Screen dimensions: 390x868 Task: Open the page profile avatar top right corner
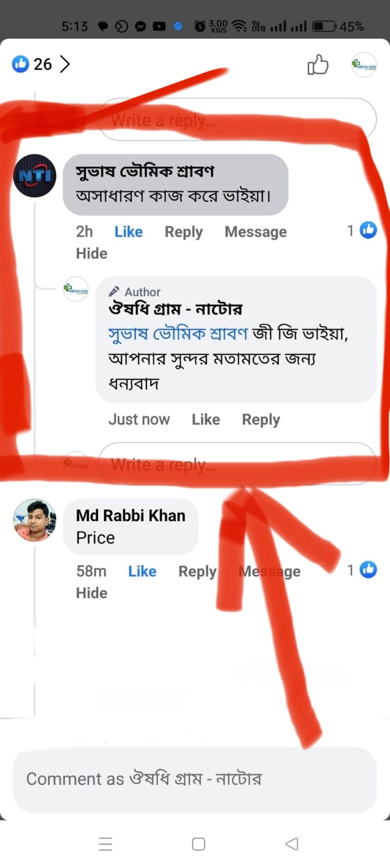[x=363, y=64]
